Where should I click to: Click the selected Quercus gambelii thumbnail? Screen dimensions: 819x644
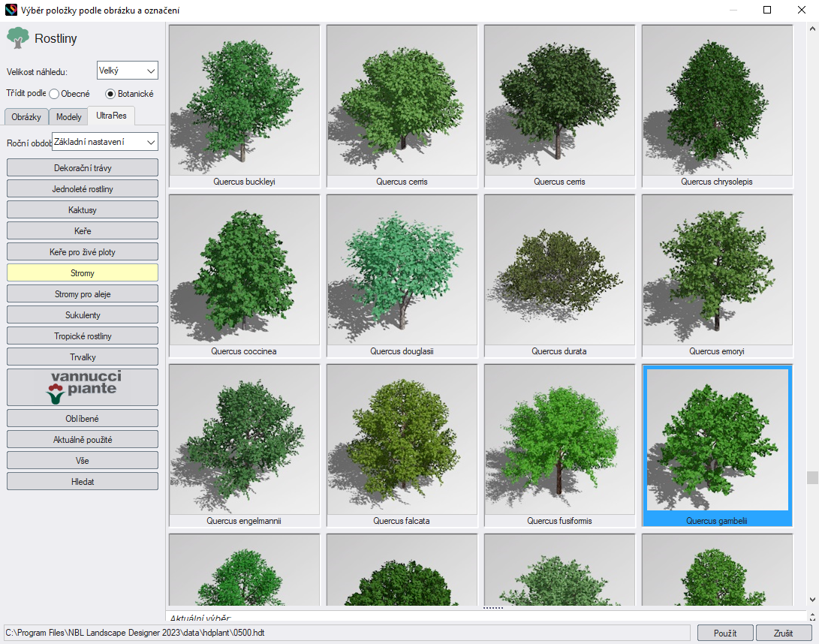[x=717, y=446]
